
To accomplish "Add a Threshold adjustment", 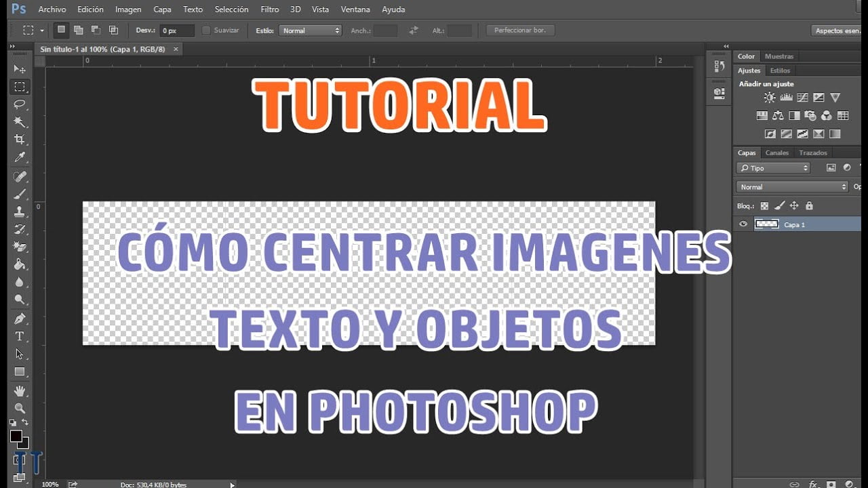I will pos(803,134).
